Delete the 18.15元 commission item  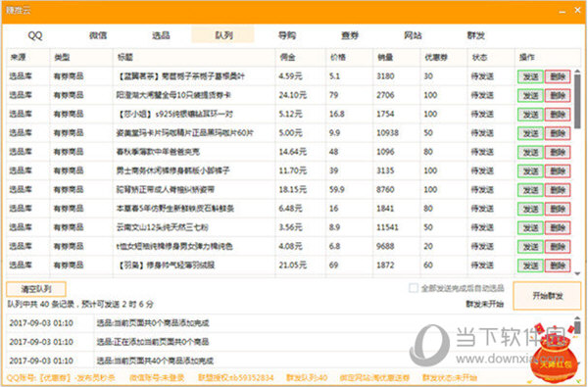(558, 190)
